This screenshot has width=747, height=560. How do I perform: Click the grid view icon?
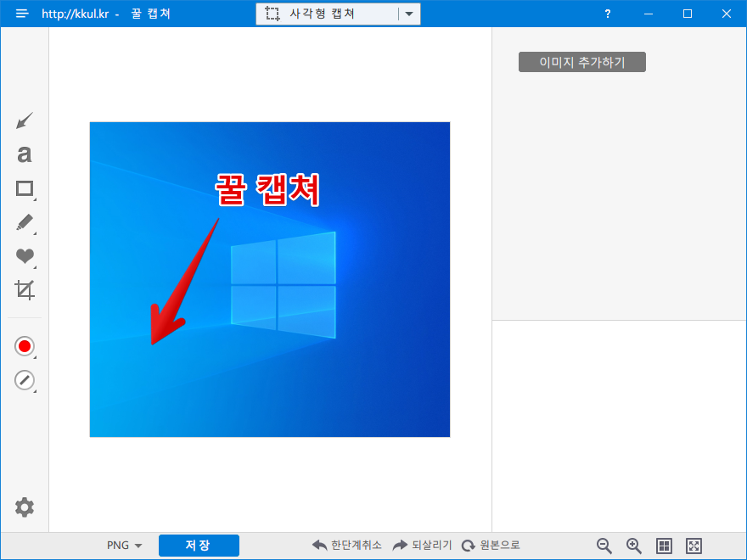664,546
